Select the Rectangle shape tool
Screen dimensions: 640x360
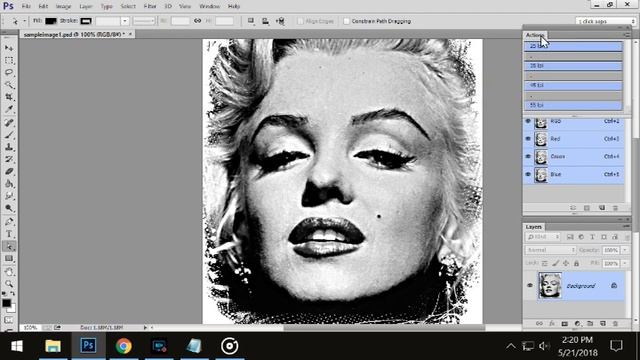pyautogui.click(x=9, y=259)
